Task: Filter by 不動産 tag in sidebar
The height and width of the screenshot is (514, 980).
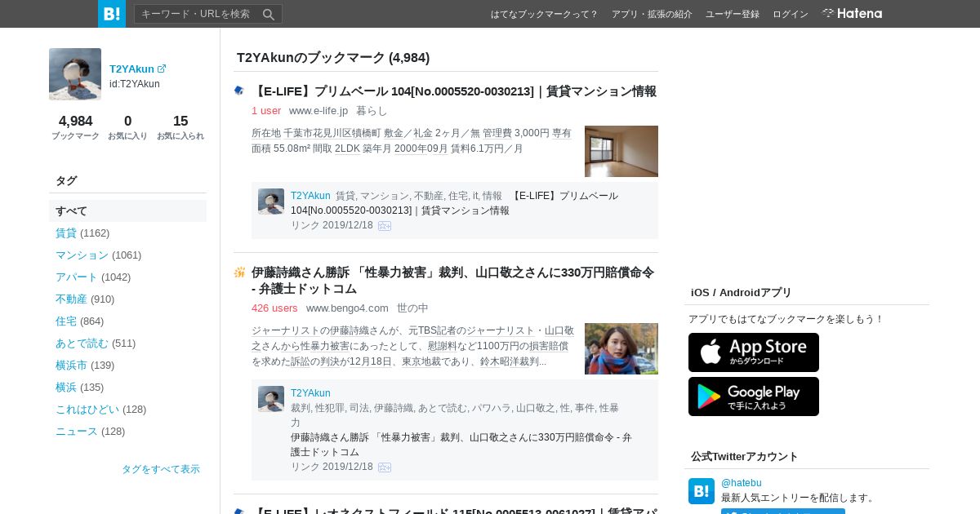Action: coord(71,299)
